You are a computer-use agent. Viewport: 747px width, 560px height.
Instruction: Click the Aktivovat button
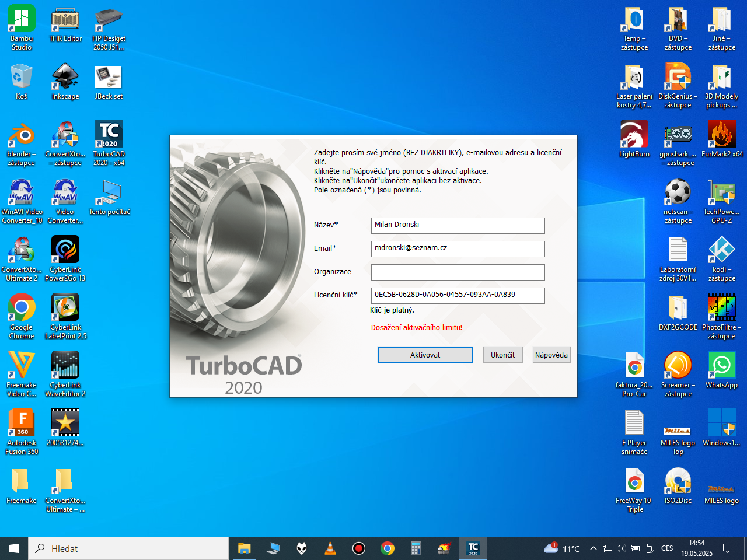(x=425, y=355)
